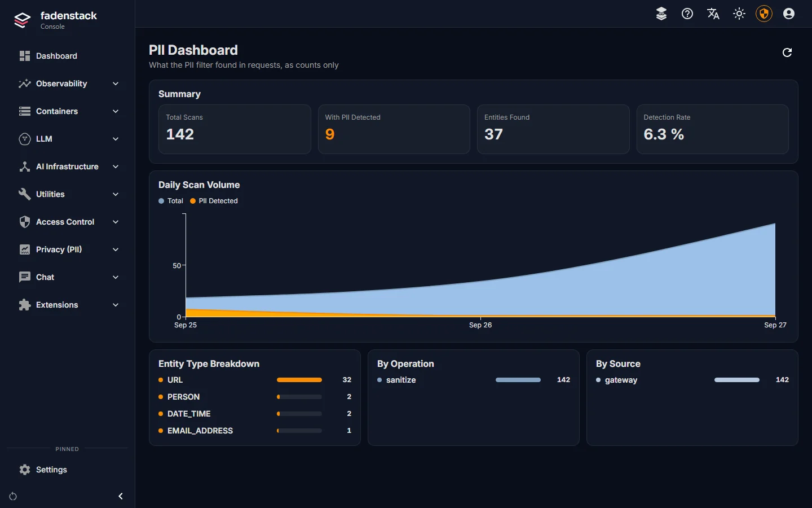Viewport: 812px width, 508px height.
Task: Toggle the Total series in chart legend
Action: point(171,201)
